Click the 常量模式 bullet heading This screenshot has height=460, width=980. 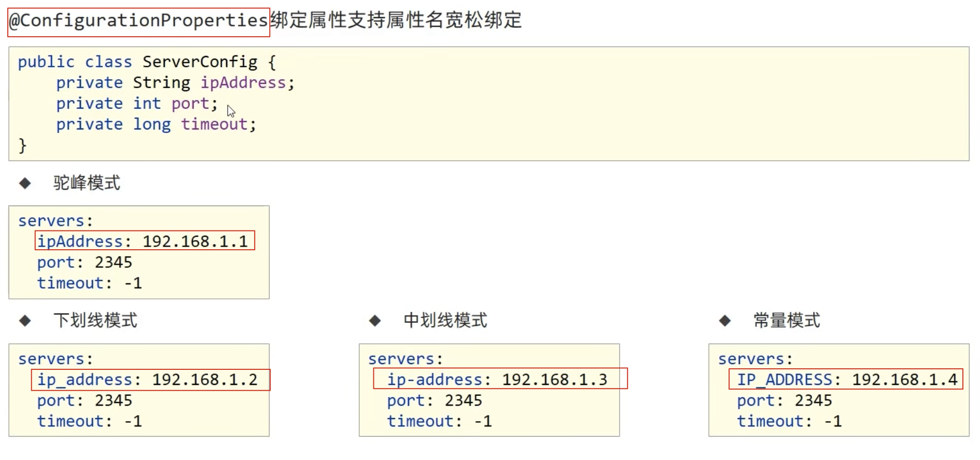pyautogui.click(x=787, y=321)
